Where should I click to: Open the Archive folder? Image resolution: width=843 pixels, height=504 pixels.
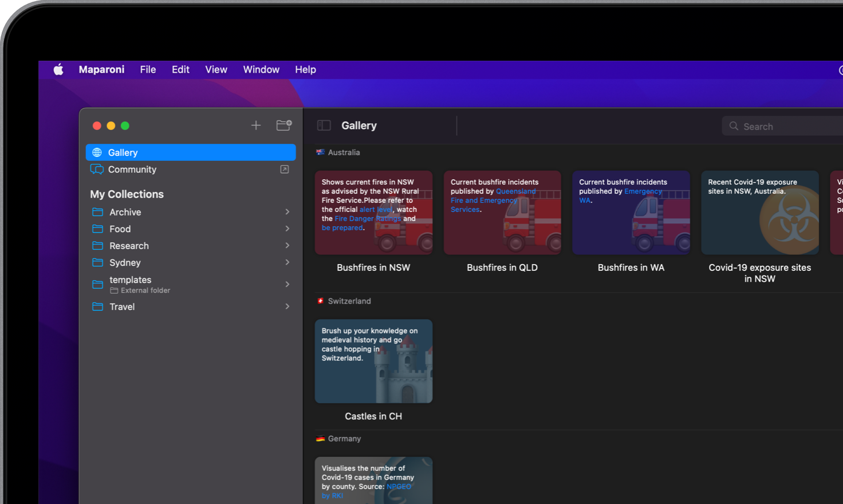coord(191,212)
